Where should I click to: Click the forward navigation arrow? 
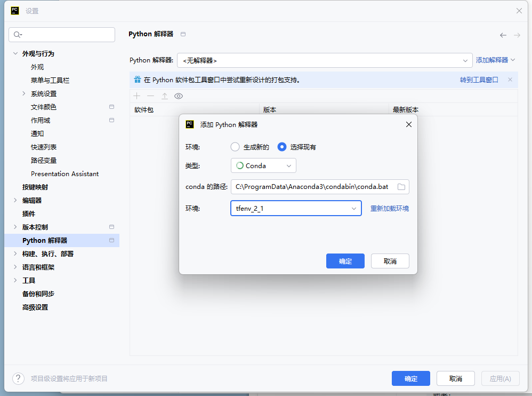517,35
